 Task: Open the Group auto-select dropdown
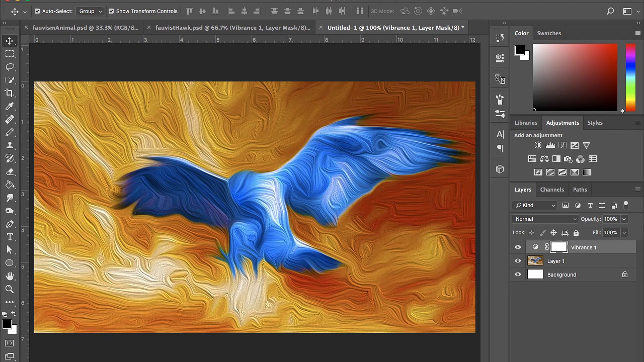(x=91, y=11)
